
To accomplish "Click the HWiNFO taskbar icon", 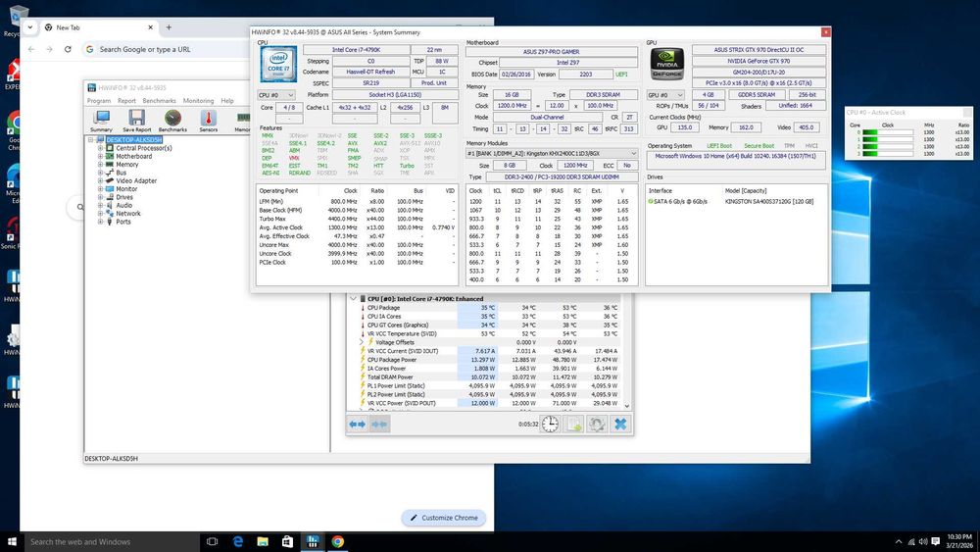I will point(313,541).
